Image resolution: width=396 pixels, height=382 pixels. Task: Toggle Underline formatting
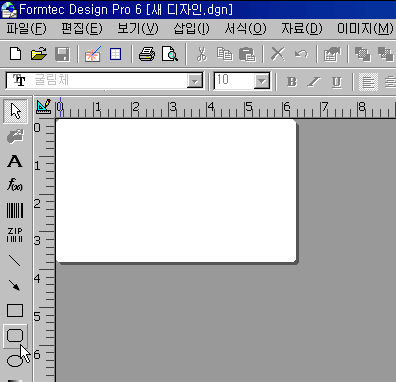337,82
